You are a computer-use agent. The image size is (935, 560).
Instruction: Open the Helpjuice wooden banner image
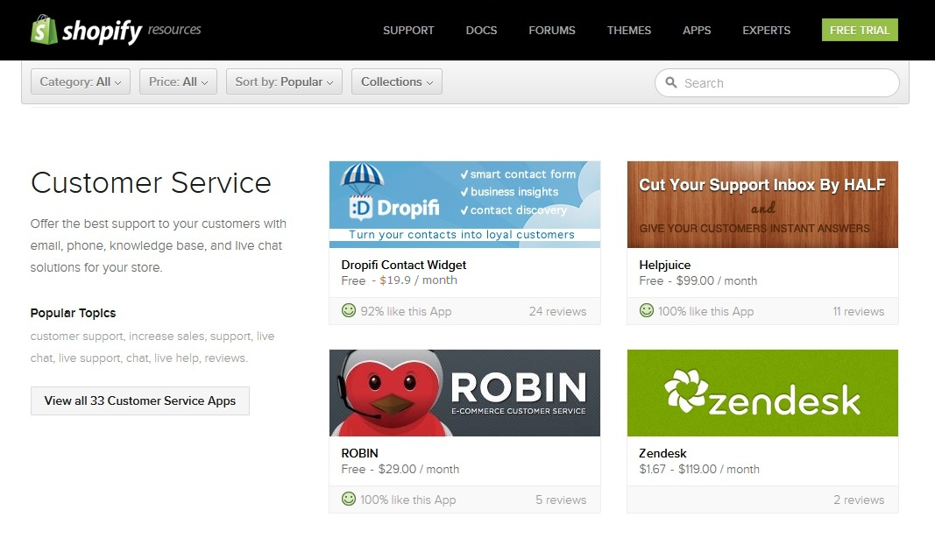click(762, 204)
